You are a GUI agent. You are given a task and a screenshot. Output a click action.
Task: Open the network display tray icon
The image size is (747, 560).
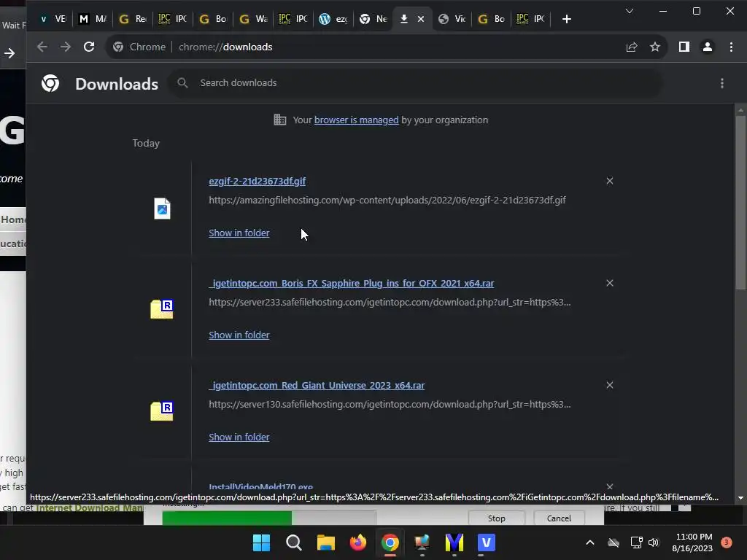tap(636, 542)
